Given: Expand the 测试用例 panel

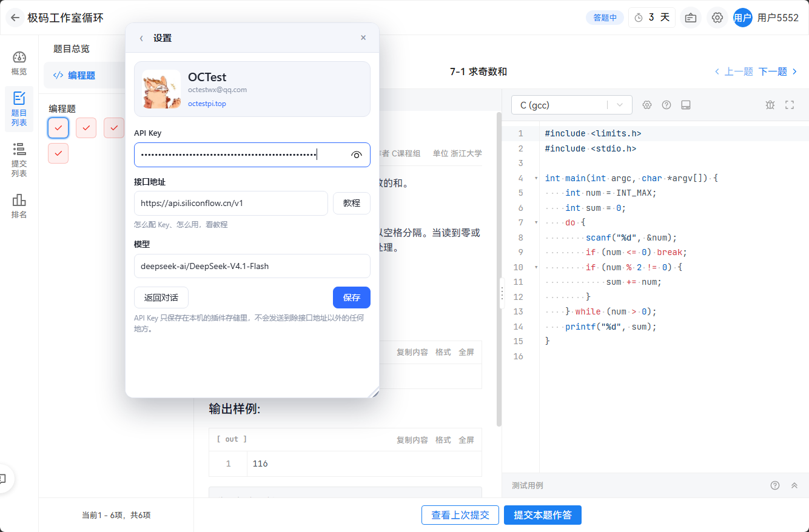Looking at the screenshot, I should 794,485.
